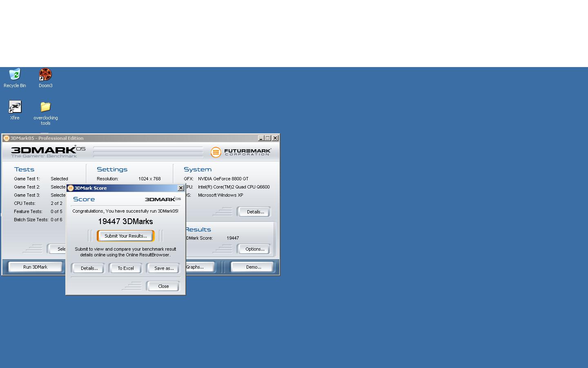588x368 pixels.
Task: Click the Game Test 1 label
Action: (27, 179)
